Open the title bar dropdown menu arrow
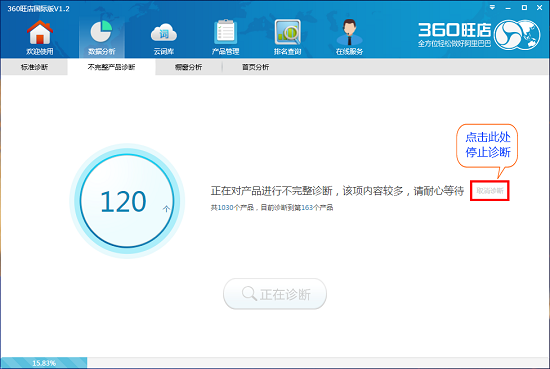550x369 pixels. (x=492, y=7)
